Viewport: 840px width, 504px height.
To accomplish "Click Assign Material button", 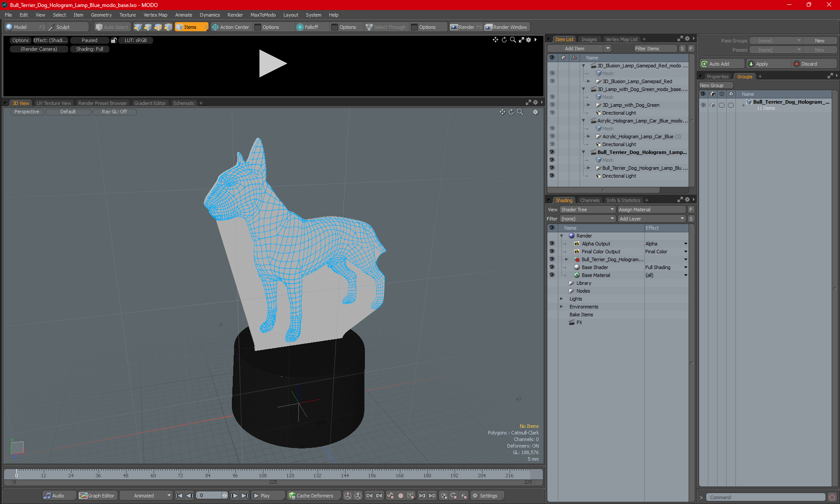I will tap(651, 210).
